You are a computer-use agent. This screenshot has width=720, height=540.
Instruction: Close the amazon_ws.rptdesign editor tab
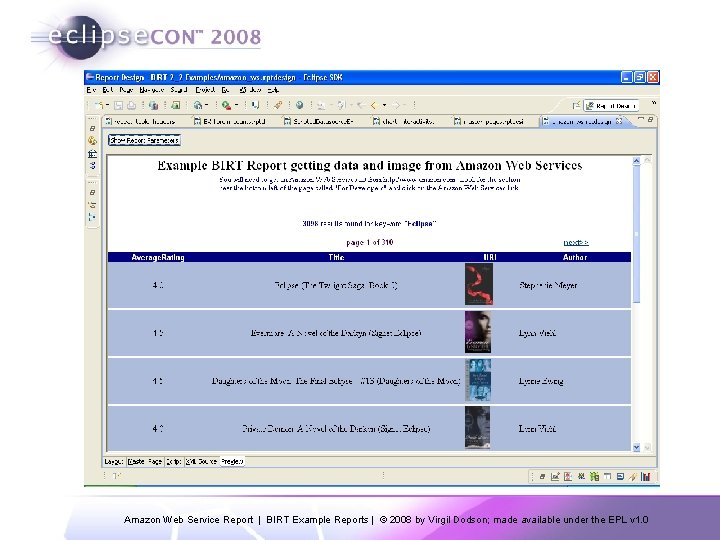619,121
